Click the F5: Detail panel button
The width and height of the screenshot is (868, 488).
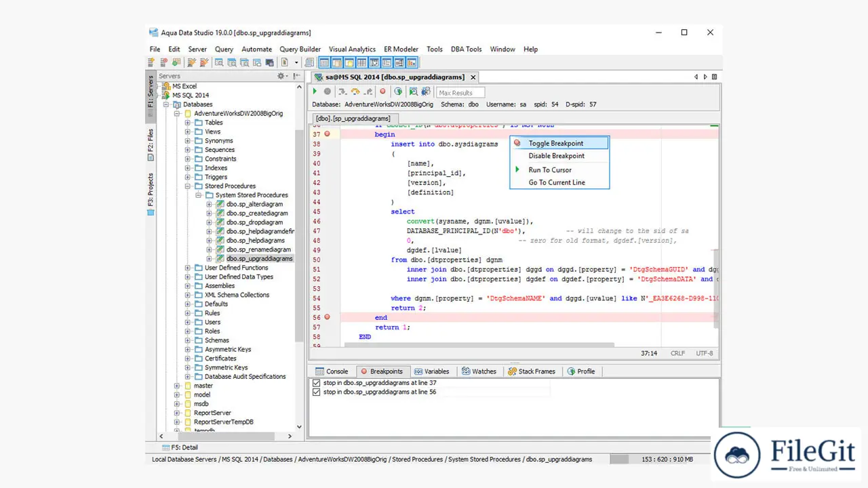pyautogui.click(x=180, y=447)
